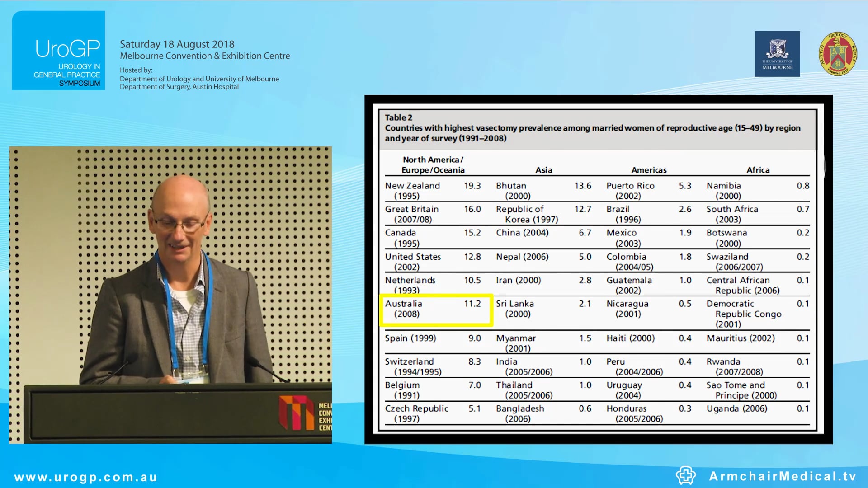Screen dimensions: 868x488
Task: Click the ArmchairMedical.tv cross icon
Action: [x=685, y=475]
